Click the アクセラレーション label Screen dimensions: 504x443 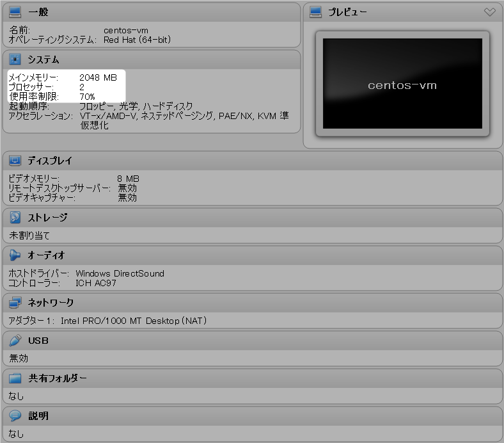(41, 116)
